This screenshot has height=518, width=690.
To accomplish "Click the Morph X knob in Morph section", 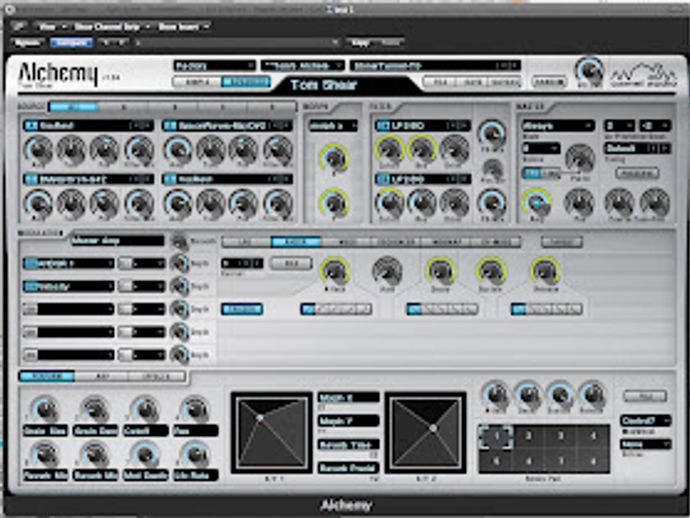I will click(334, 158).
